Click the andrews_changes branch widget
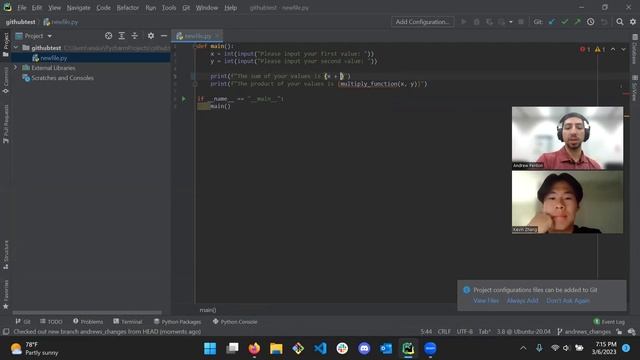Screen dimensions: 640x360 [x=584, y=332]
